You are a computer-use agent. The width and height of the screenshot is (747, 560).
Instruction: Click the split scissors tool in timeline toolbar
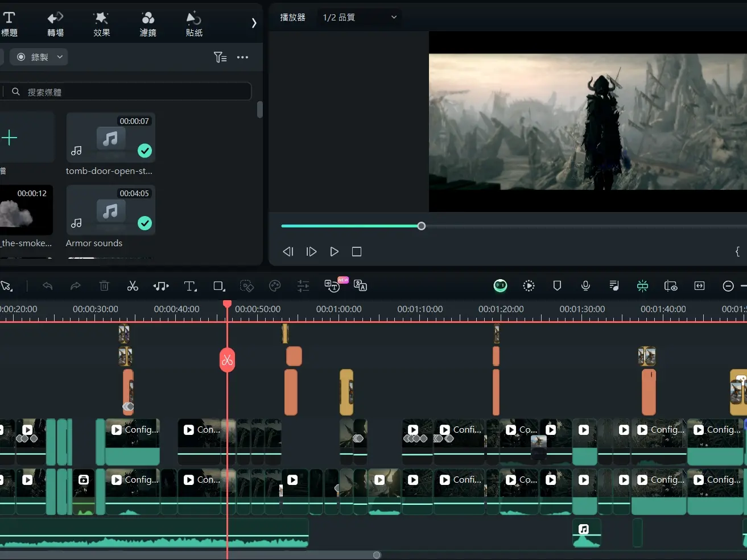coord(133,286)
